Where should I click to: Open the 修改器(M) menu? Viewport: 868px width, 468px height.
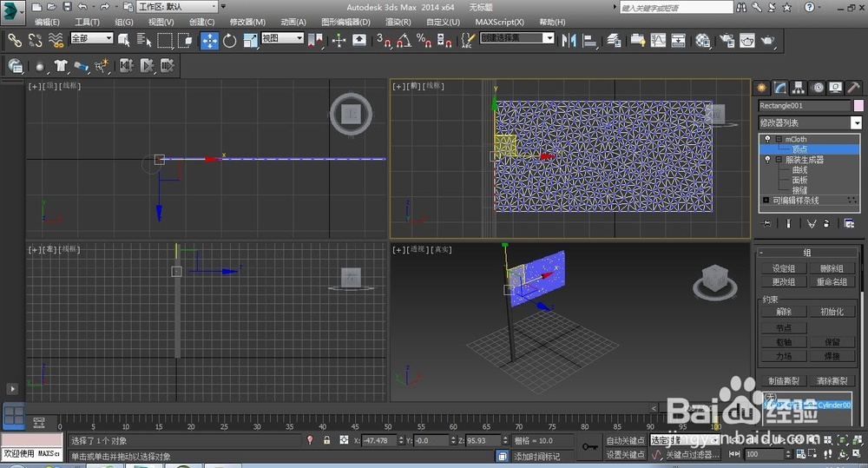click(x=247, y=22)
